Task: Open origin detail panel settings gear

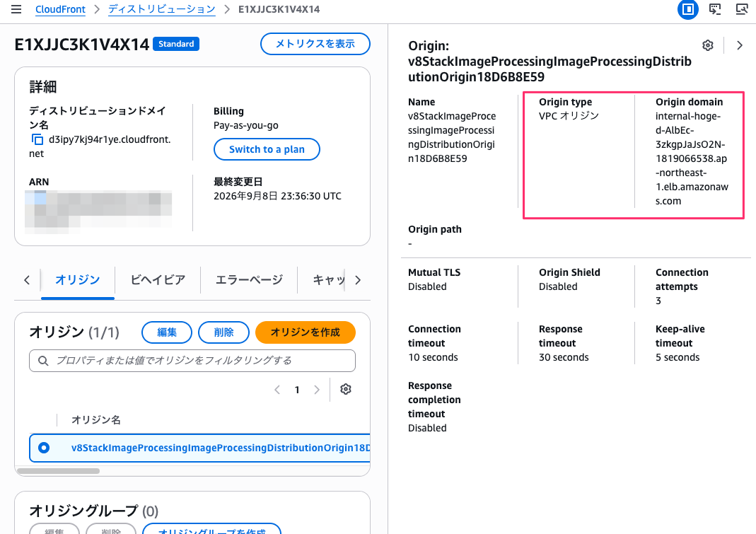Action: pyautogui.click(x=708, y=45)
